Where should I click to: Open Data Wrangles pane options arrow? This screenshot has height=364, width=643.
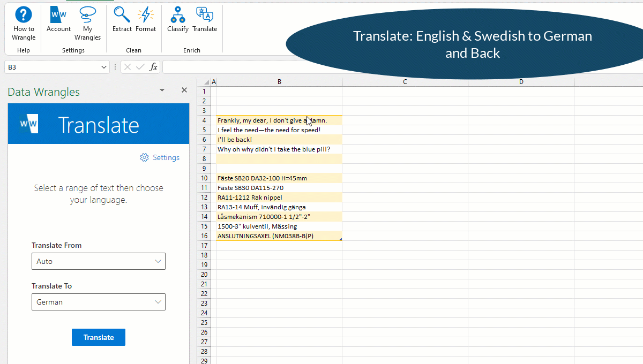click(162, 90)
